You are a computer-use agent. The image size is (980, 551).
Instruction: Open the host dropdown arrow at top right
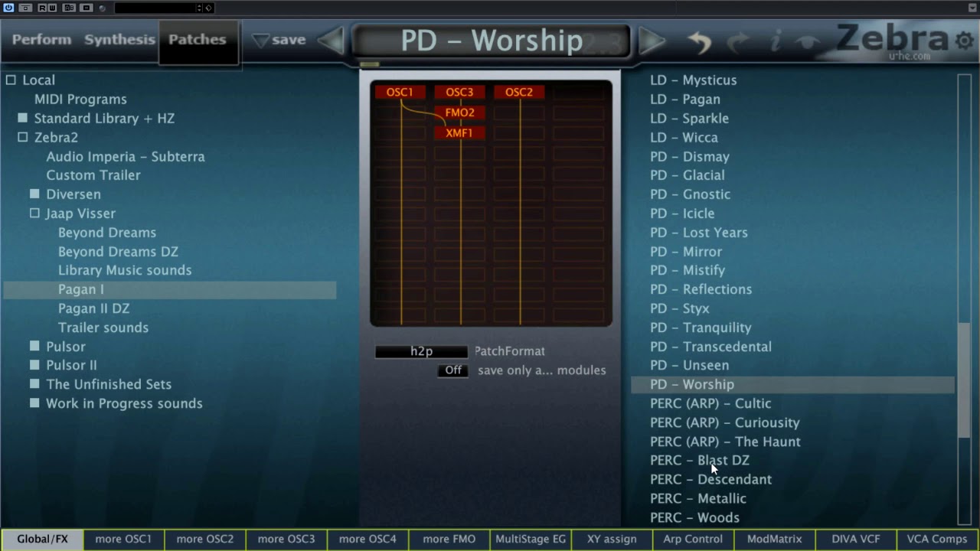(x=973, y=8)
